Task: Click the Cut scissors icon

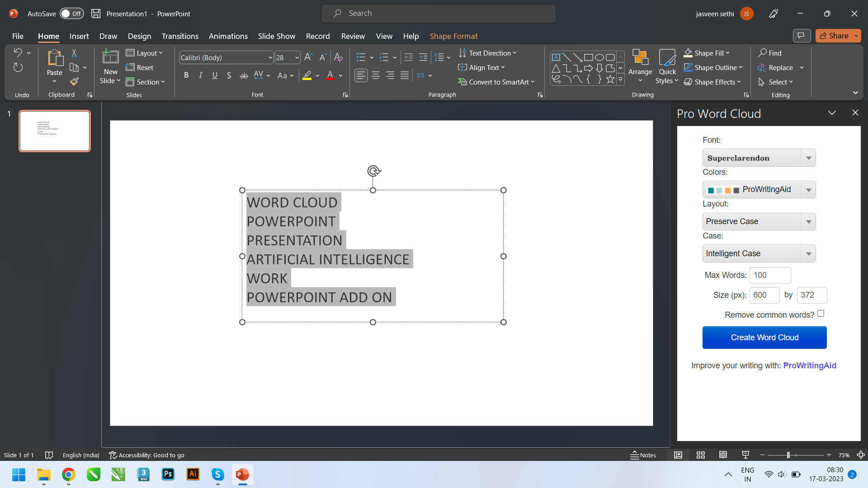Action: point(74,53)
